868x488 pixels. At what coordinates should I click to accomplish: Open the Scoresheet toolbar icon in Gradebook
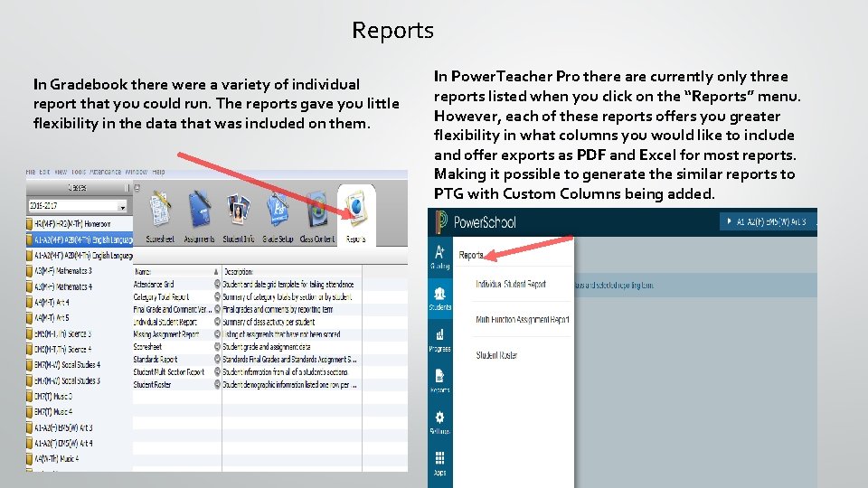click(x=160, y=211)
